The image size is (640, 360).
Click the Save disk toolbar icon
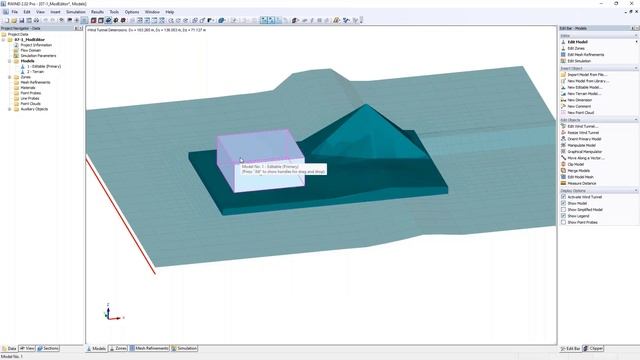[22, 20]
